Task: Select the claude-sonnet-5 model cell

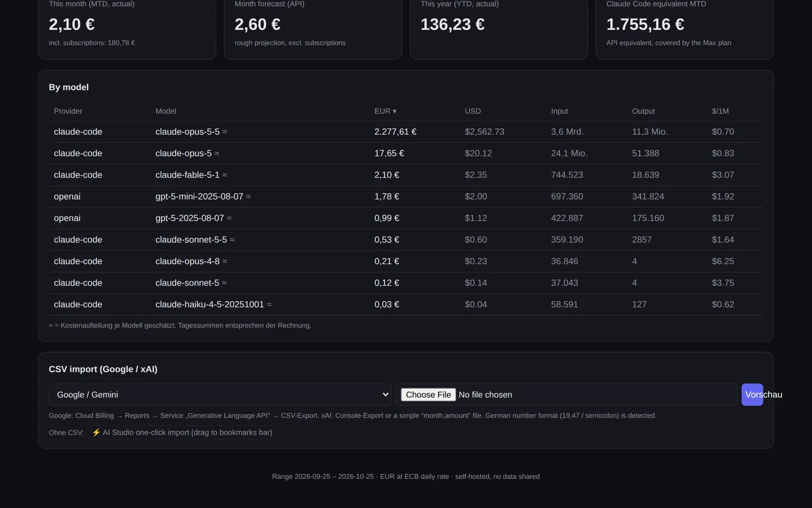Action: point(191,283)
